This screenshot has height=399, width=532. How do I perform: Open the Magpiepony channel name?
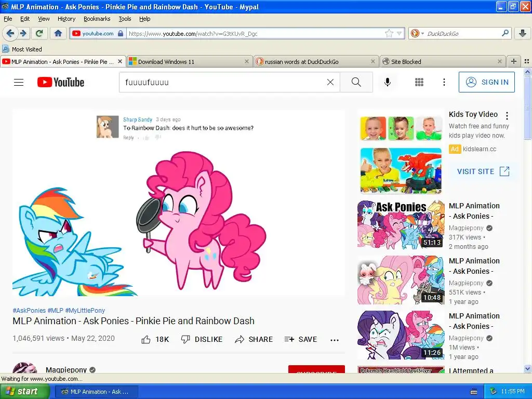66,370
